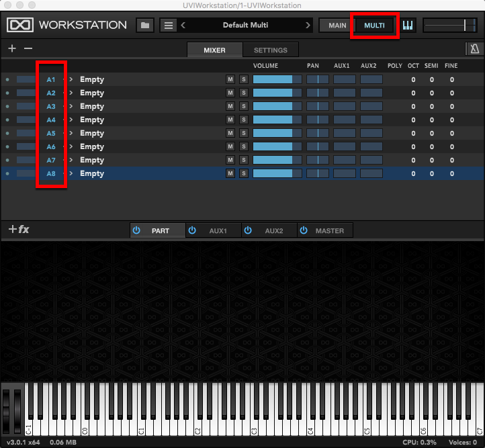
Task: Click activity indicator dot of part A1
Action: point(7,79)
